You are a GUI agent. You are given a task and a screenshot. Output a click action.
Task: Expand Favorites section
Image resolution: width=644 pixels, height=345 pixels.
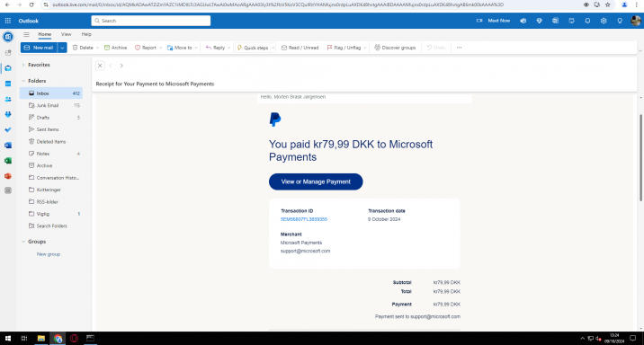click(23, 65)
